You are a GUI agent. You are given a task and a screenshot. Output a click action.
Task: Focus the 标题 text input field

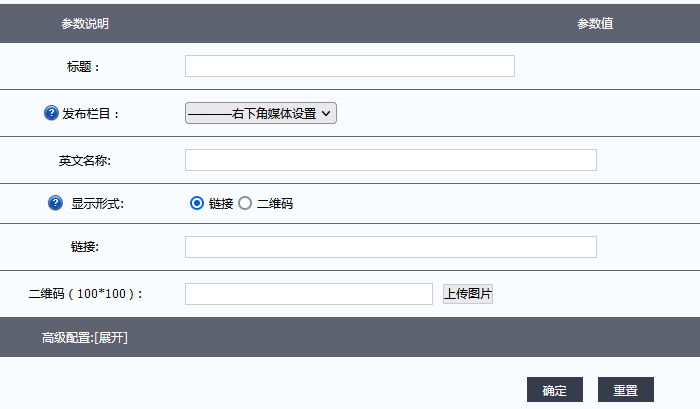click(x=349, y=66)
